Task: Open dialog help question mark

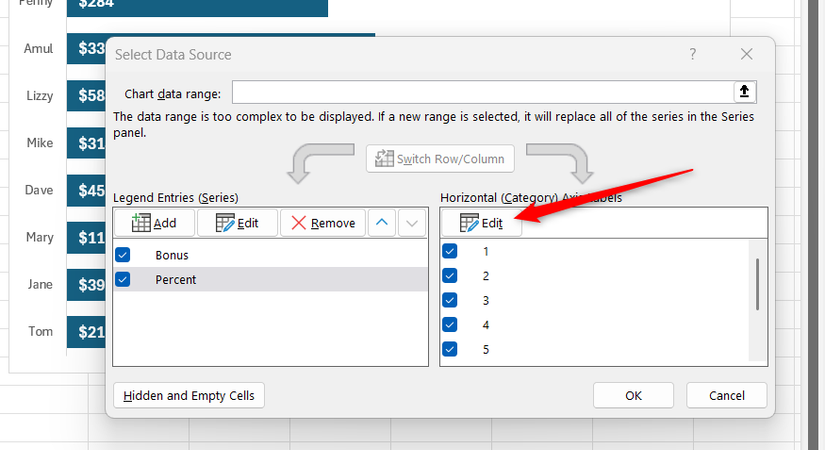Action: pos(692,54)
